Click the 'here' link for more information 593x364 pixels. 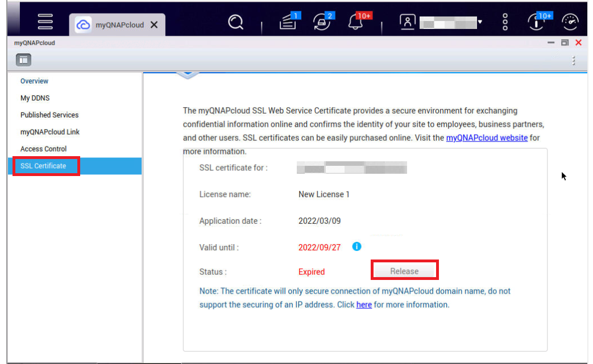[364, 305]
